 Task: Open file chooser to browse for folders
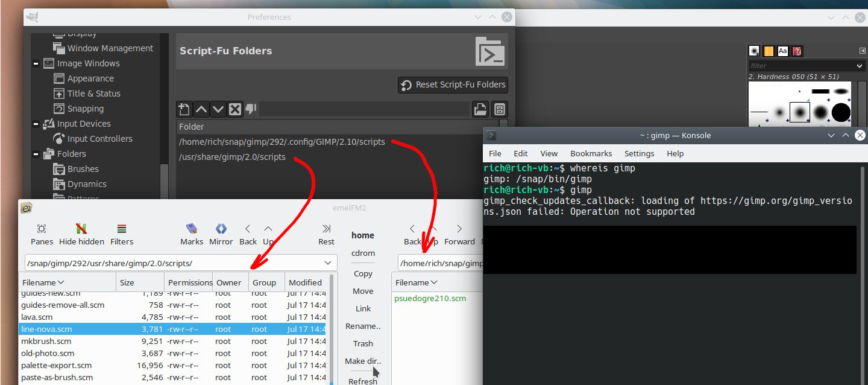point(480,109)
